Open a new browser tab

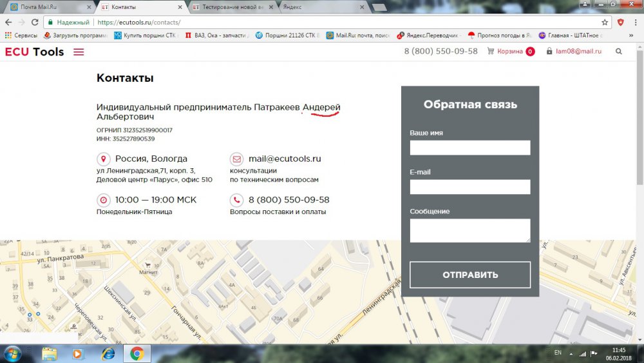point(379,7)
